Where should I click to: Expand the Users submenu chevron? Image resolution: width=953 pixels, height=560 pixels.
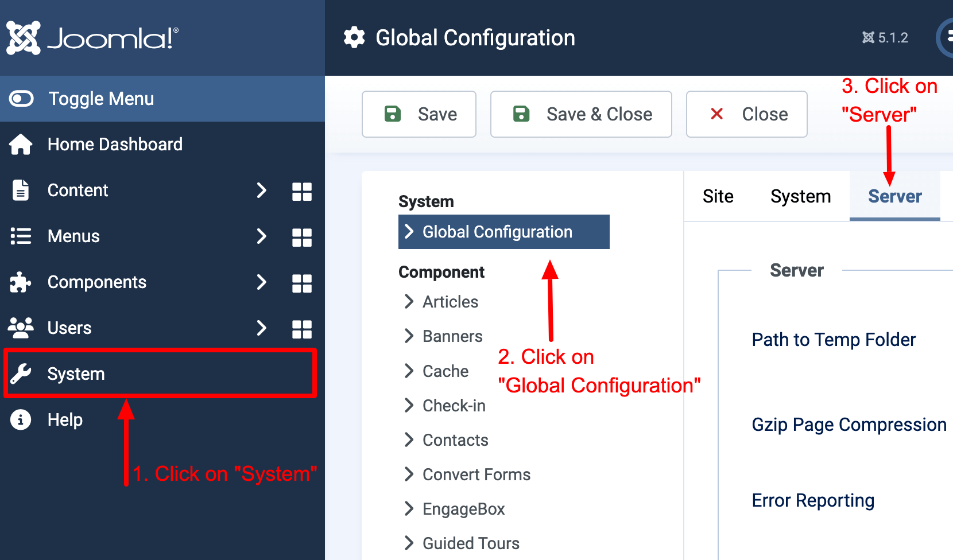pyautogui.click(x=262, y=328)
